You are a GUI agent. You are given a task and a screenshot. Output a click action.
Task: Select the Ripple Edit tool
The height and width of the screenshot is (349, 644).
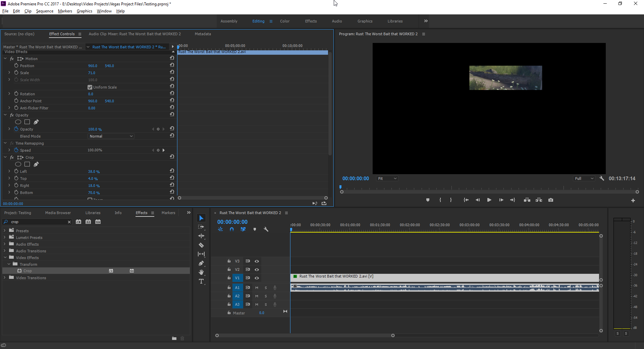click(x=201, y=236)
